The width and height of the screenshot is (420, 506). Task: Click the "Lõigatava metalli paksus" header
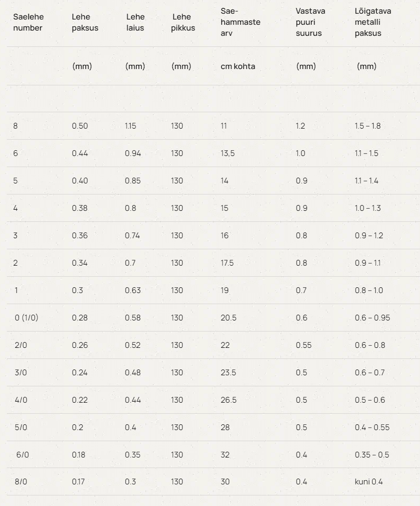point(373,22)
